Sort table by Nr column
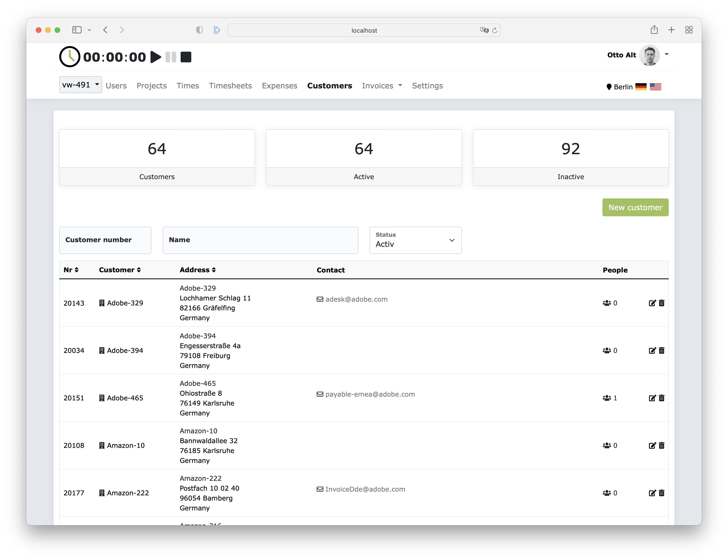The width and height of the screenshot is (728, 560). pos(71,270)
